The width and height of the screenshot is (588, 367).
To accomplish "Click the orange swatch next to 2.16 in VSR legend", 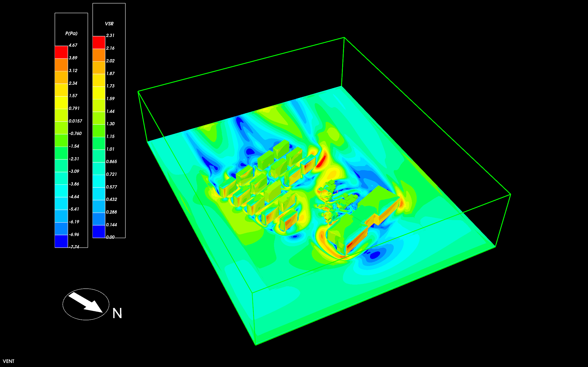I will (99, 55).
